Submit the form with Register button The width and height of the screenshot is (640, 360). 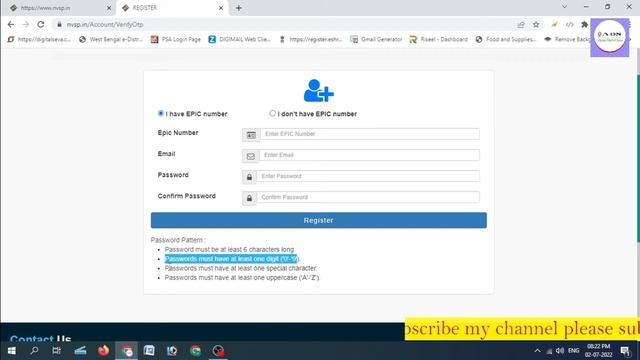(x=319, y=220)
